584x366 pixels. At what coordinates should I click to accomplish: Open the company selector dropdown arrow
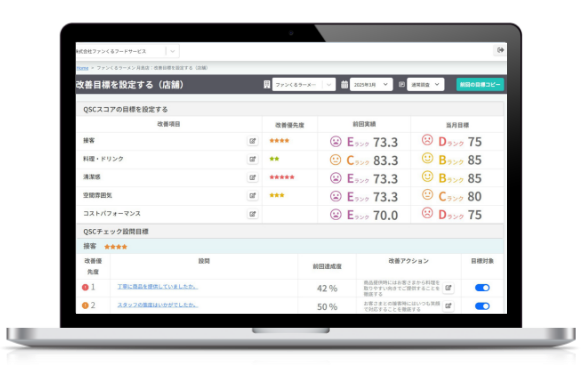pyautogui.click(x=172, y=51)
